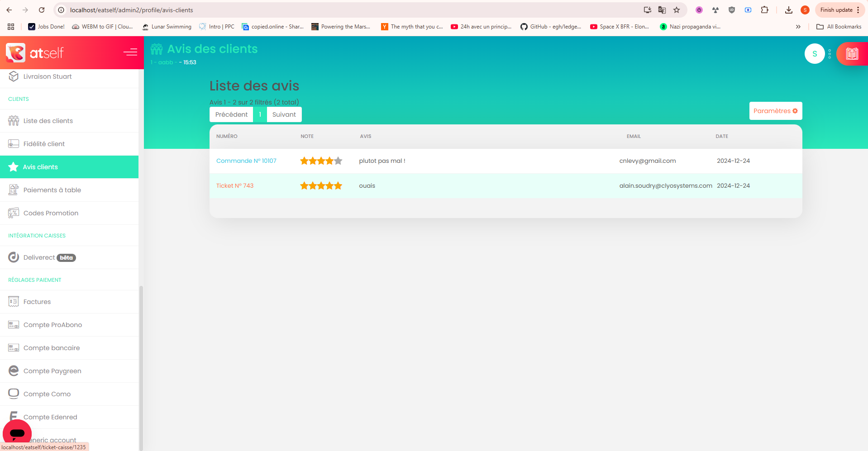
Task: Select page 1 in pagination
Action: pyautogui.click(x=260, y=114)
